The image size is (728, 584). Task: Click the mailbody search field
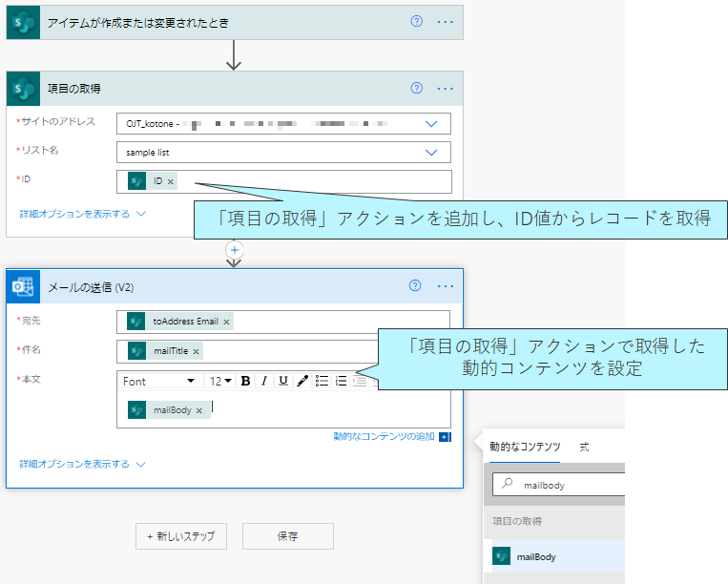[559, 485]
